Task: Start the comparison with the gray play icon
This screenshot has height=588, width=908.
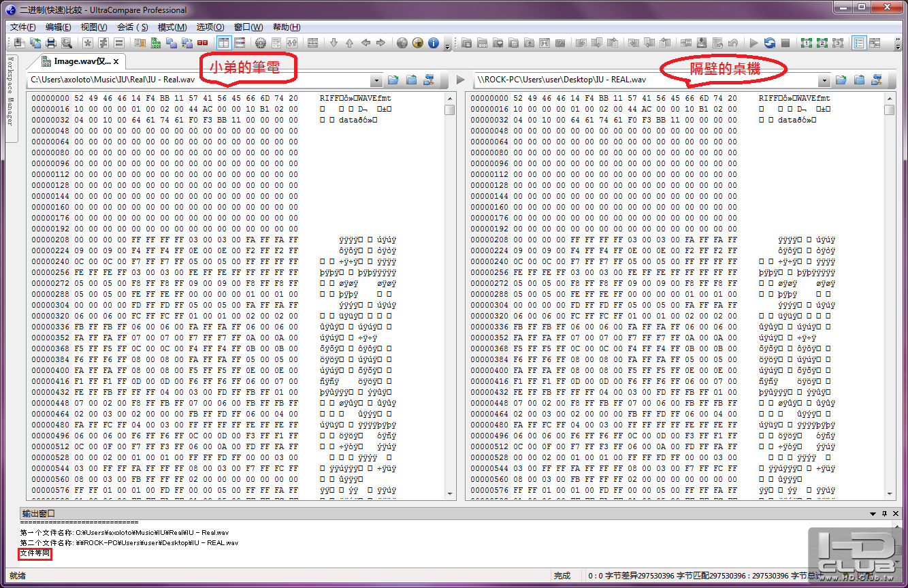Action: (753, 43)
